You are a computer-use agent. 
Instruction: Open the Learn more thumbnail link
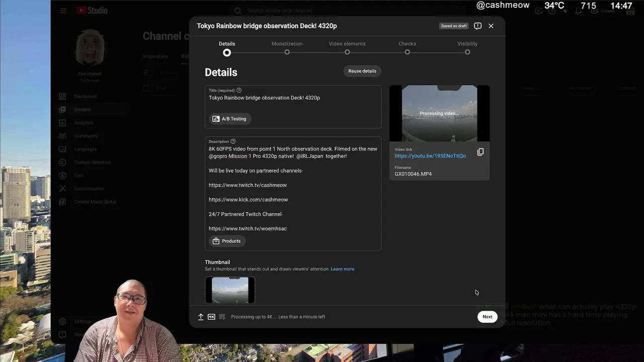(343, 269)
